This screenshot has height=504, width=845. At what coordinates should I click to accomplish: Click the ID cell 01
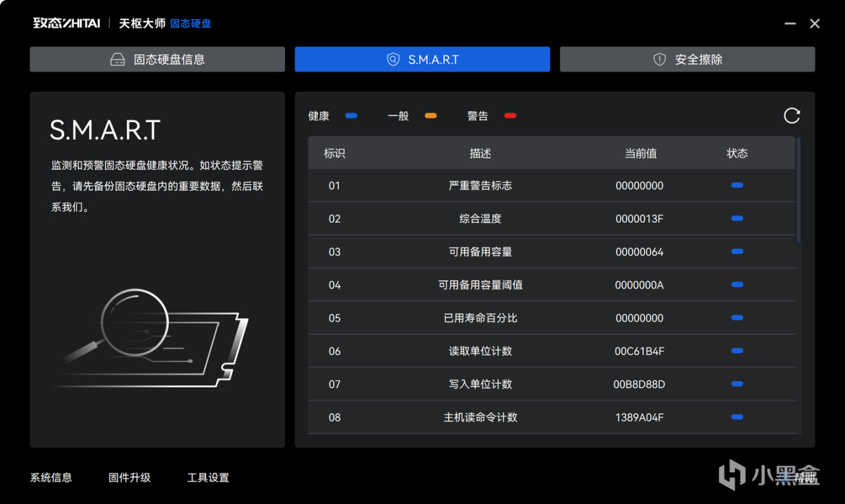335,185
